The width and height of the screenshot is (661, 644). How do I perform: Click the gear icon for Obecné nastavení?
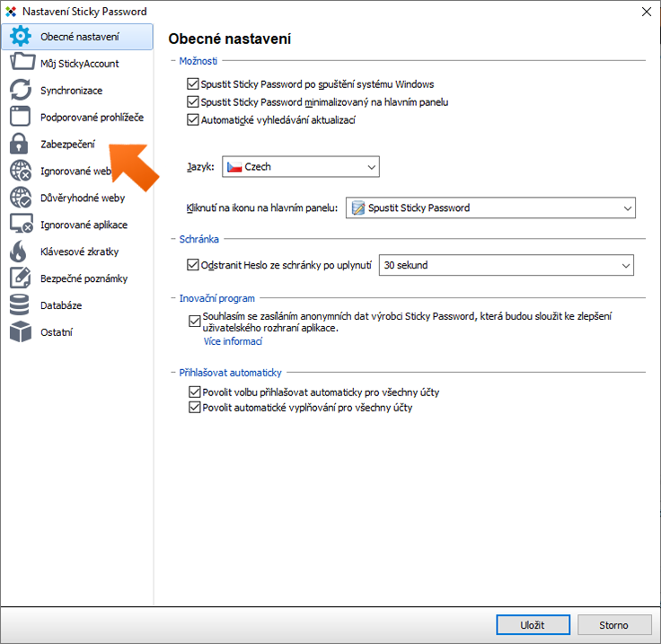[21, 36]
